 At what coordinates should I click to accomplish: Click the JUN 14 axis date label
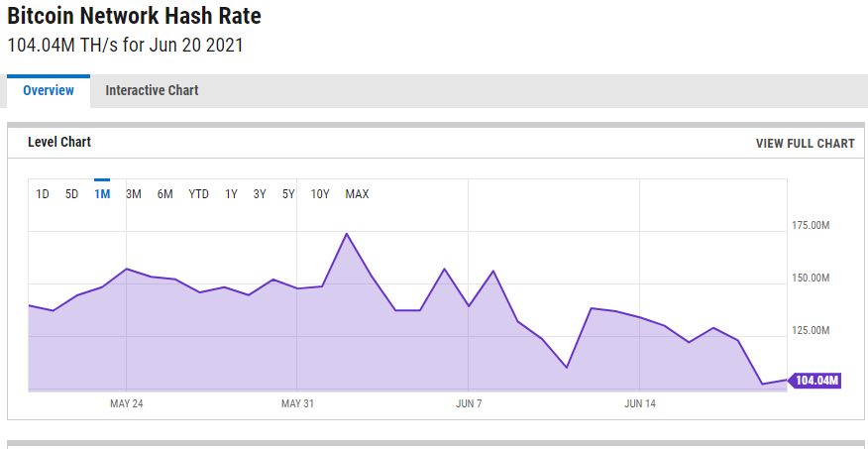[x=640, y=404]
